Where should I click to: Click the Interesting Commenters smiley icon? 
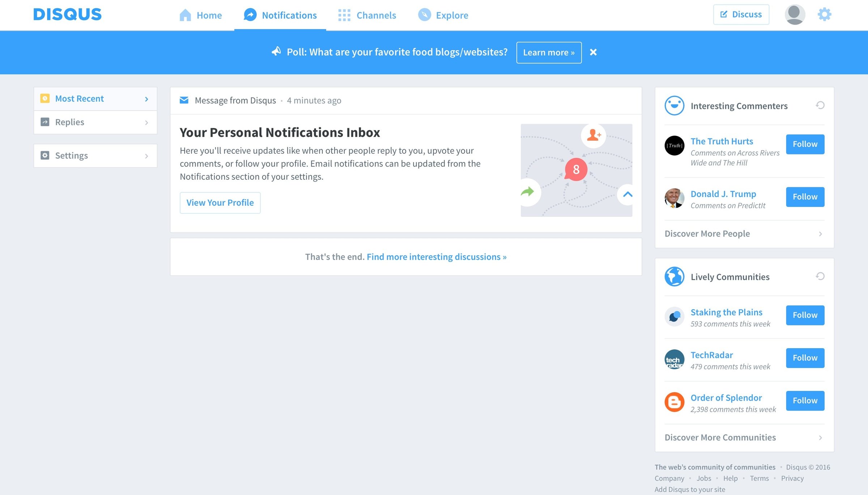coord(675,106)
